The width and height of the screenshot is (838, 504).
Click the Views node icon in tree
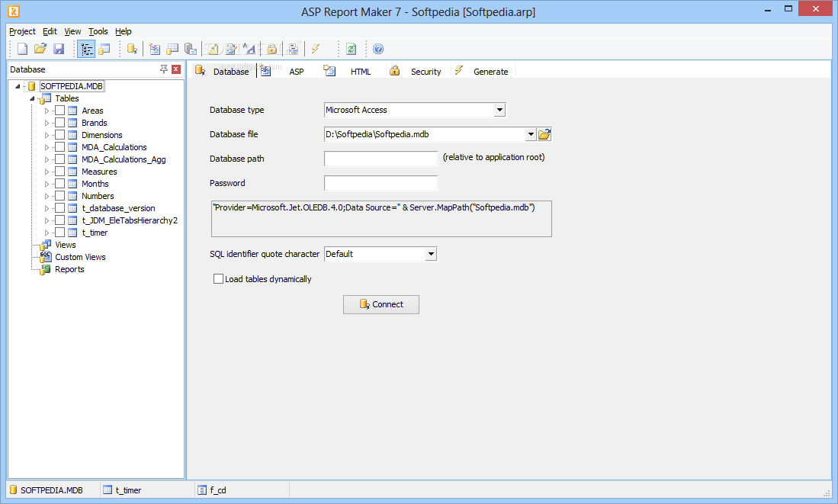pos(46,245)
